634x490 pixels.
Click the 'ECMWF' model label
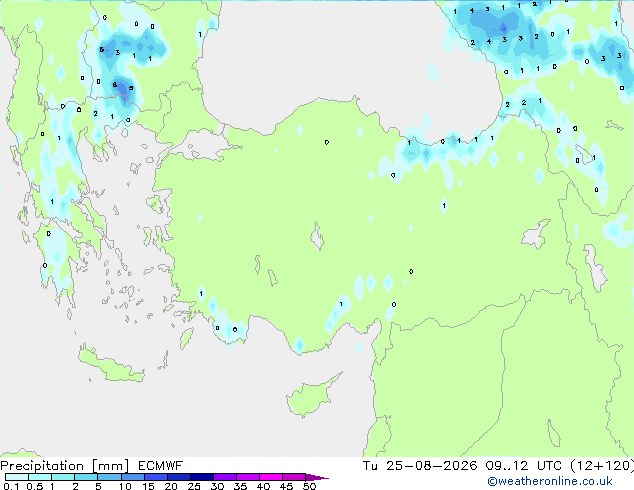[160, 466]
